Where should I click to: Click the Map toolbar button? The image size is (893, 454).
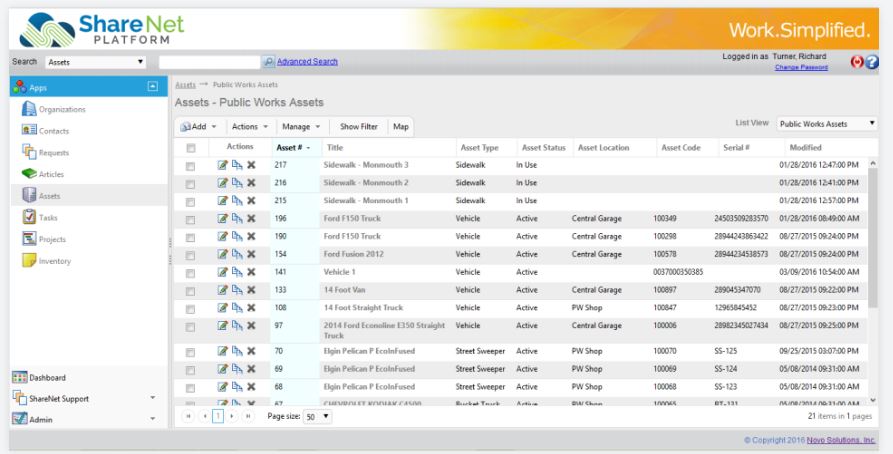[x=401, y=126]
